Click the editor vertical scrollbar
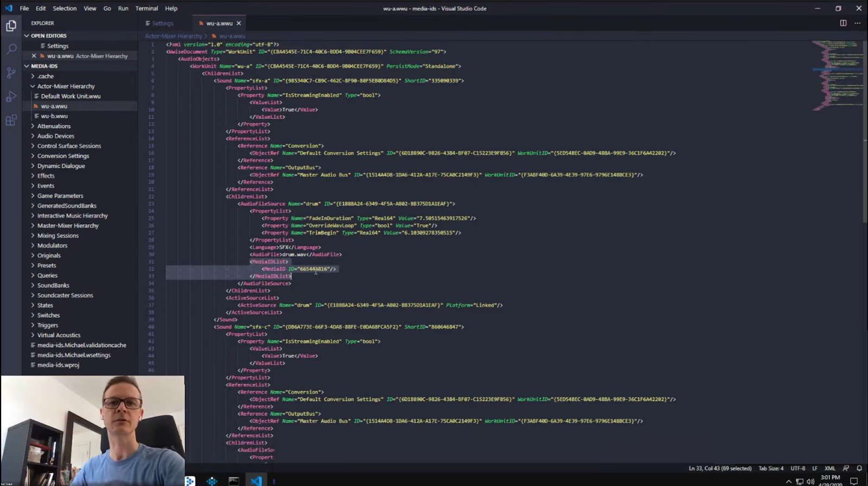The width and height of the screenshot is (868, 486). pyautogui.click(x=865, y=131)
